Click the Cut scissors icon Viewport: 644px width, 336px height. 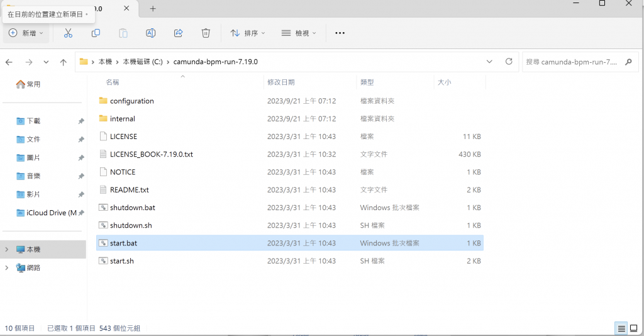click(x=68, y=33)
